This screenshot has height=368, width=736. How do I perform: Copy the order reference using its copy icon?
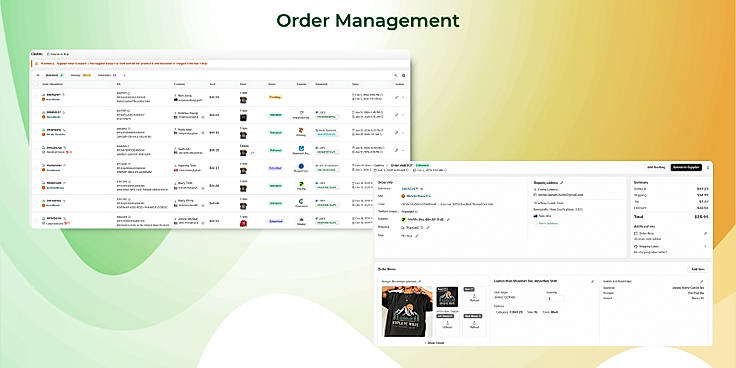coord(422,188)
